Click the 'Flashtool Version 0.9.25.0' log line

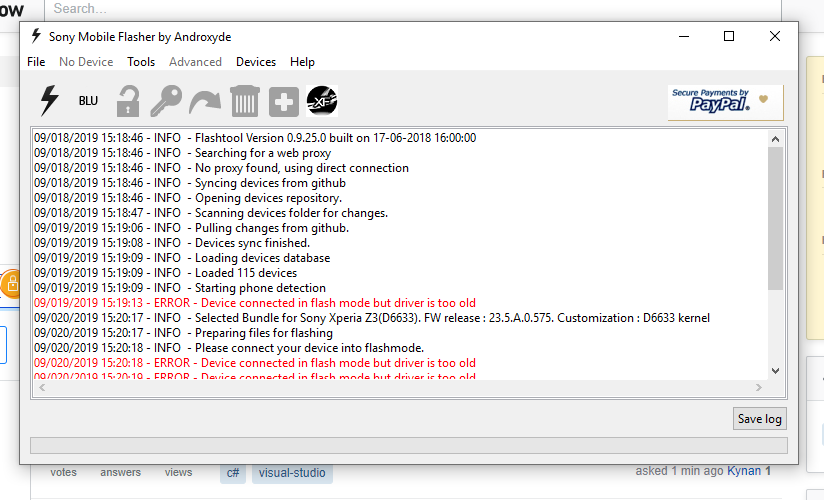pyautogui.click(x=255, y=138)
